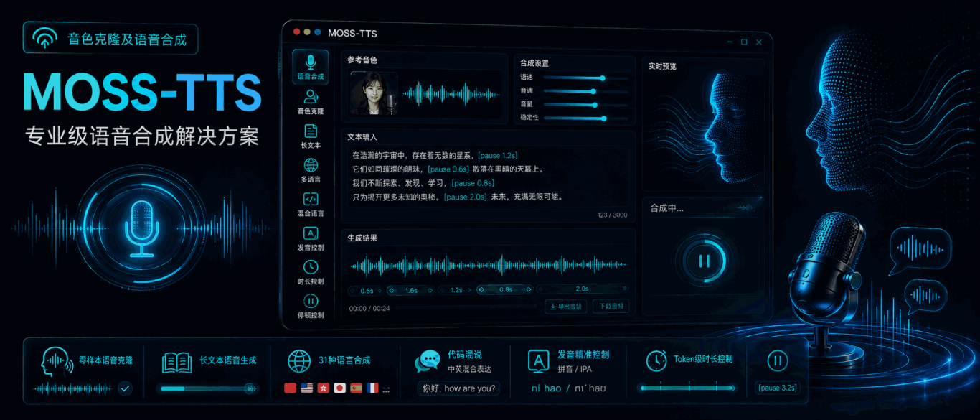The width and height of the screenshot is (980, 420).
Task: Click the 长文本语音生成 book icon
Action: click(176, 363)
